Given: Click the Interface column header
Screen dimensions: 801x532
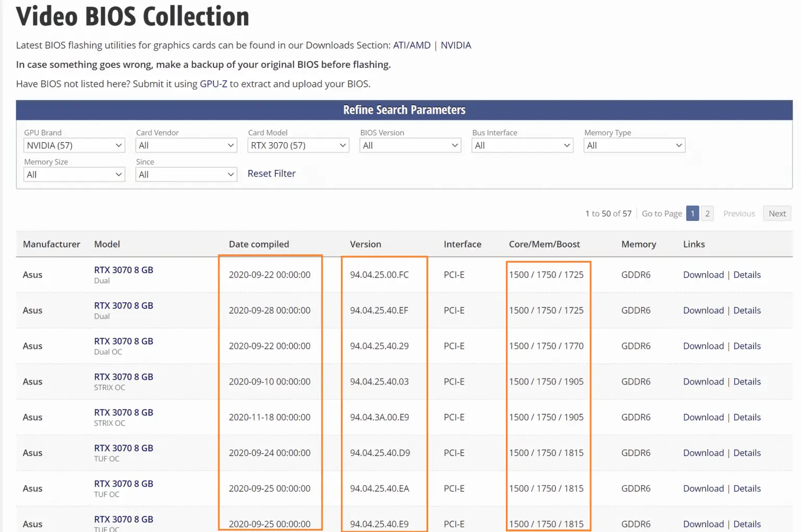Looking at the screenshot, I should click(x=463, y=244).
